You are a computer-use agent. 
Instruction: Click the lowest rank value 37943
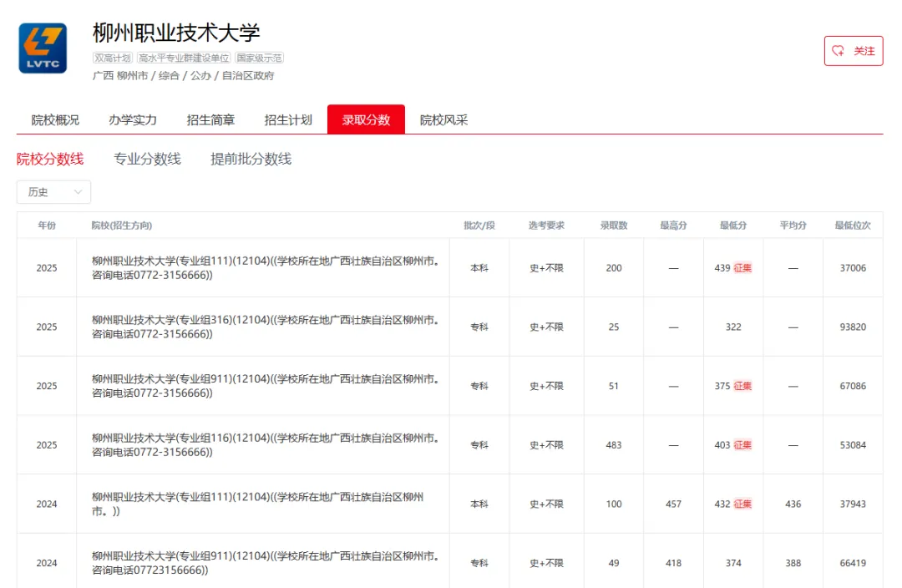(x=853, y=504)
